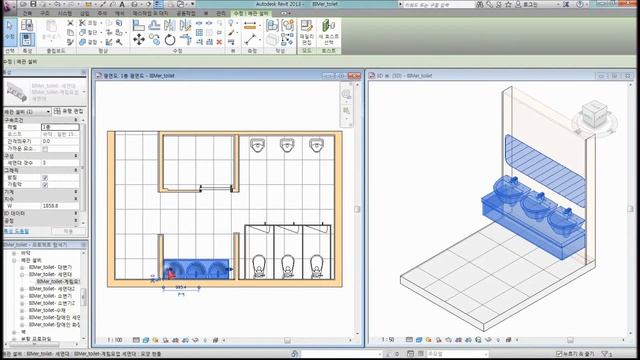This screenshot has width=640, height=360.
Task: Click the sign-in button in title bar
Action: pyautogui.click(x=527, y=4)
